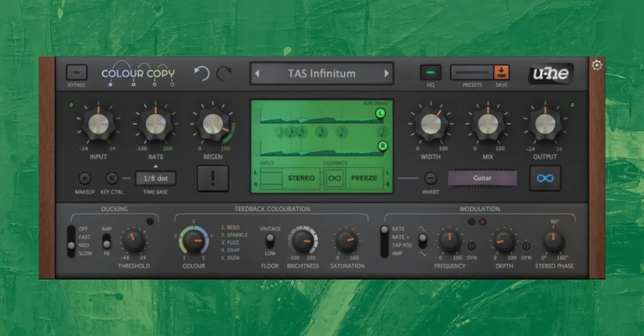Click STEREO input mode in display
The image size is (644, 336).
coord(301,178)
